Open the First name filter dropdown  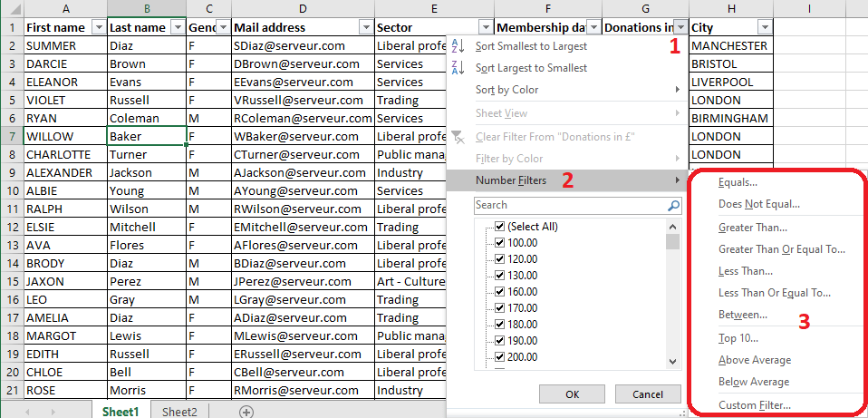(x=99, y=27)
